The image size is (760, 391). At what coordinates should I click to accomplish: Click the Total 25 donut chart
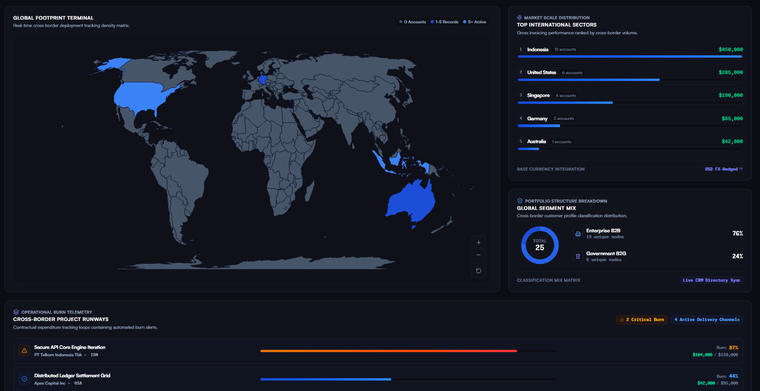pos(539,245)
